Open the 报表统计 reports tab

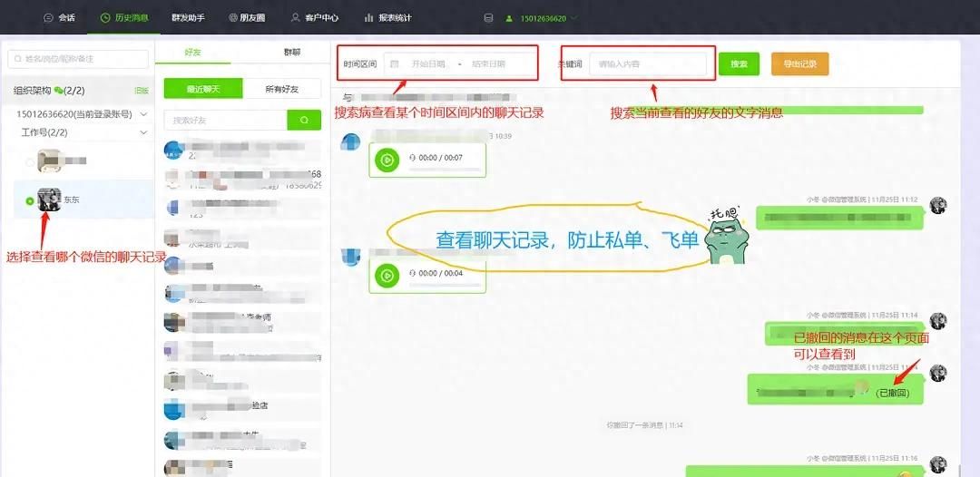pos(388,18)
